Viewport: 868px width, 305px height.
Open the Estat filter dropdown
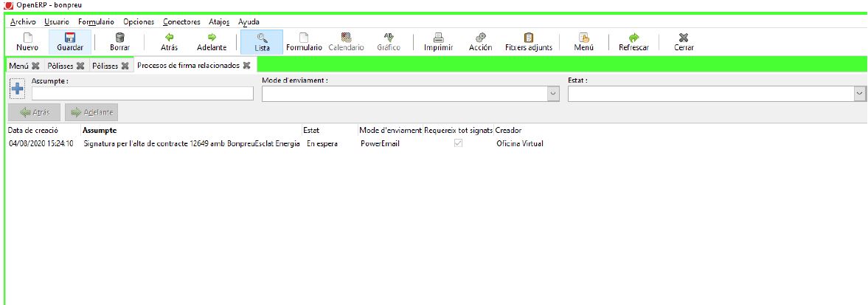pos(859,94)
